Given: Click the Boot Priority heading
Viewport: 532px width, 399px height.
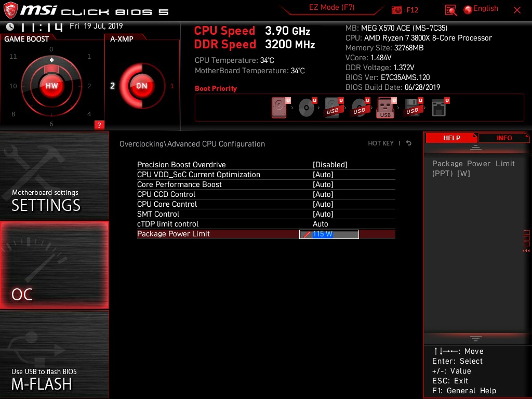Looking at the screenshot, I should click(216, 88).
